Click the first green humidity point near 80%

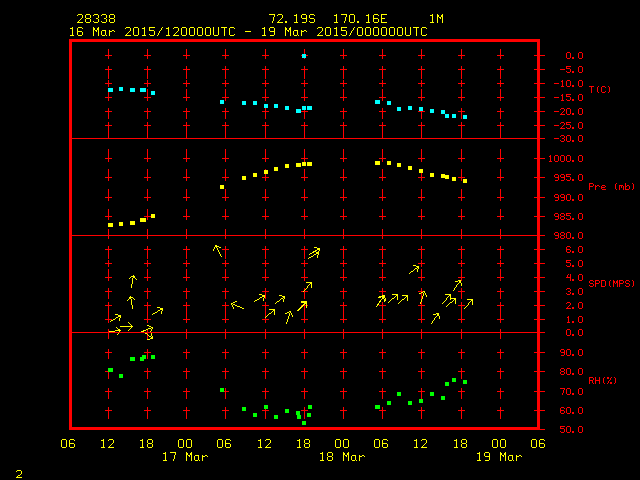pos(110,370)
